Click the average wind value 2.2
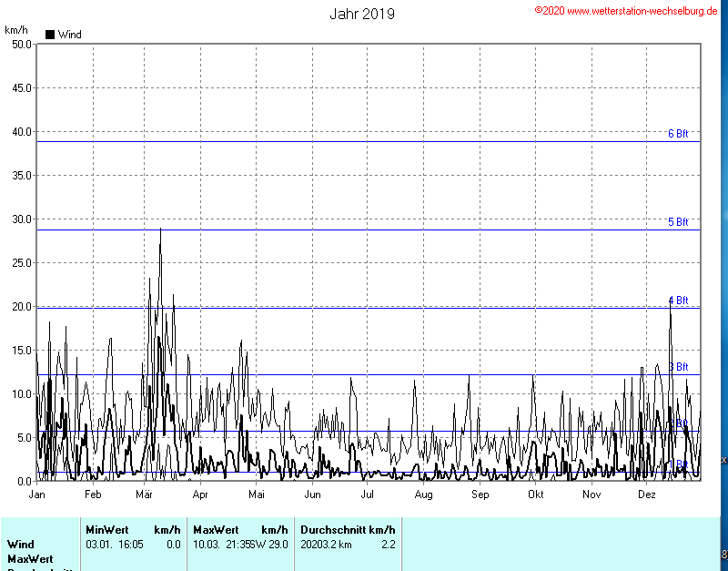Screen dimensions: 728x571 389,545
